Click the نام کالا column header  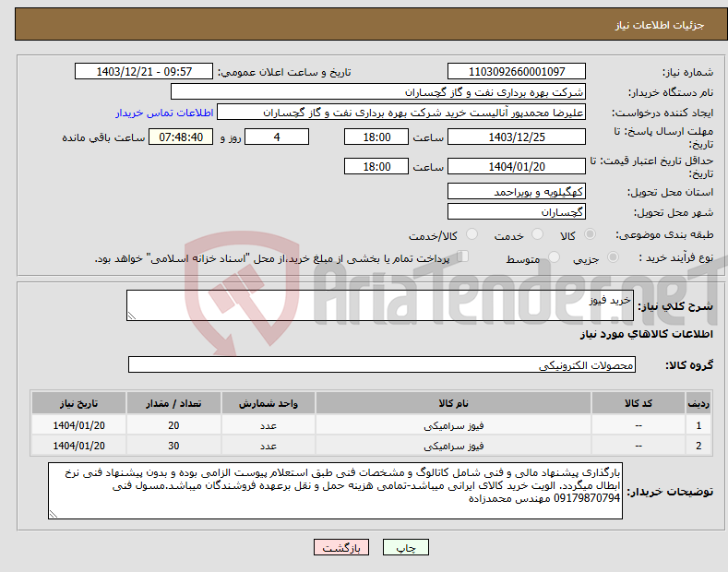453,403
